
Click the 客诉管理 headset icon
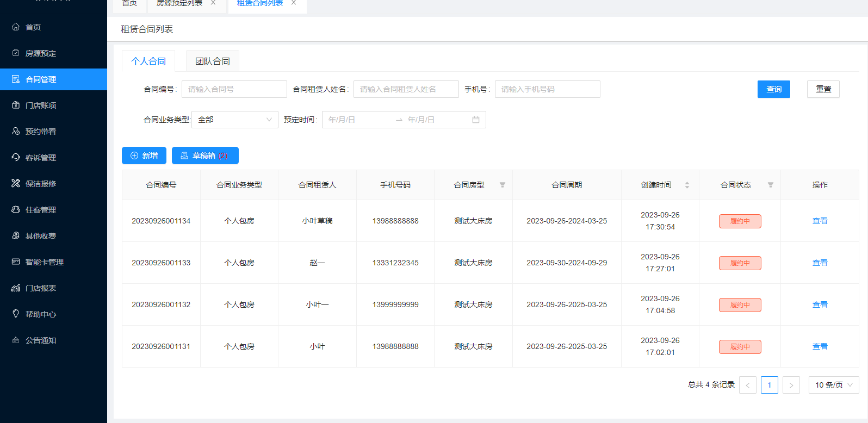pos(16,157)
